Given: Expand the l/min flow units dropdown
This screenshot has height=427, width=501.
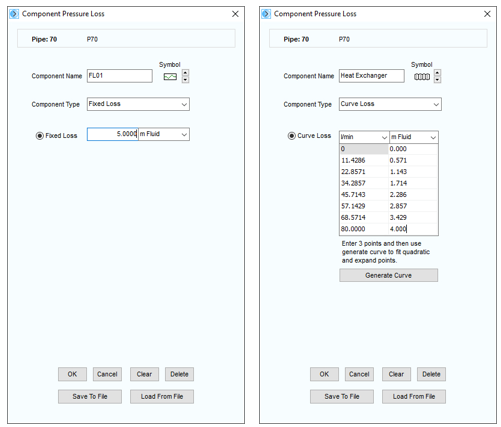Looking at the screenshot, I should [364, 137].
